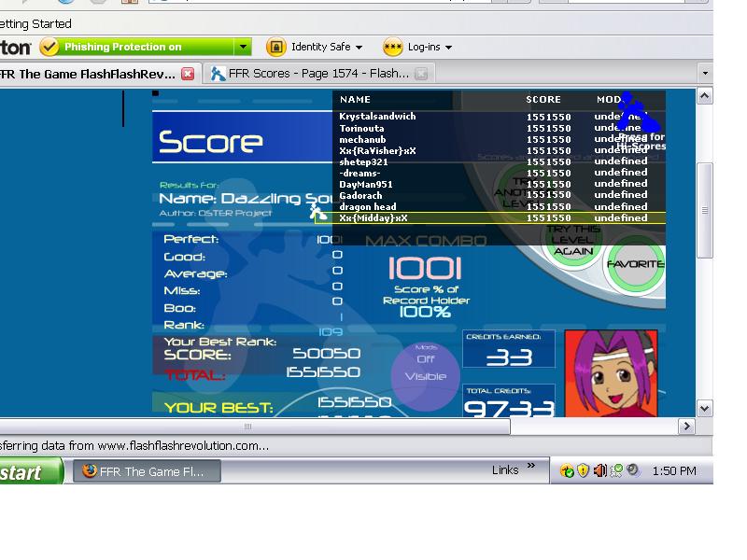Switch to FFR Scores Page 1574 tab
The image size is (747, 560).
point(317,74)
